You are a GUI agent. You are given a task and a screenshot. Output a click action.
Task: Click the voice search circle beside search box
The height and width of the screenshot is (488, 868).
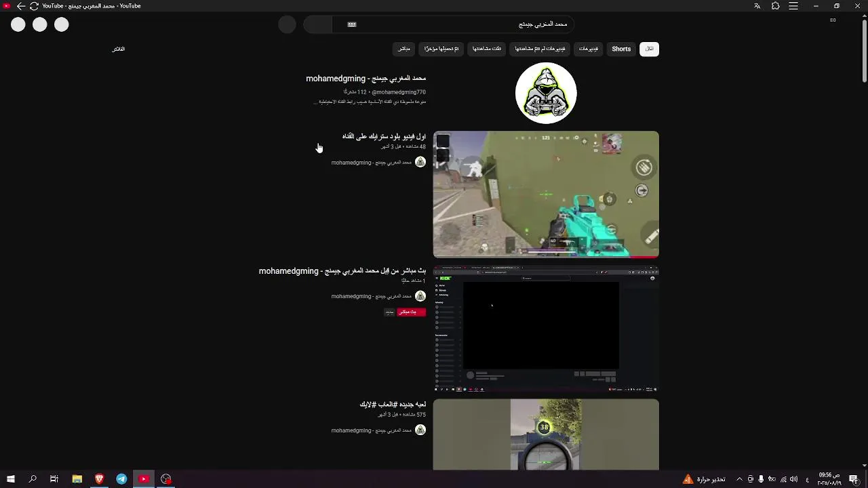pos(288,24)
